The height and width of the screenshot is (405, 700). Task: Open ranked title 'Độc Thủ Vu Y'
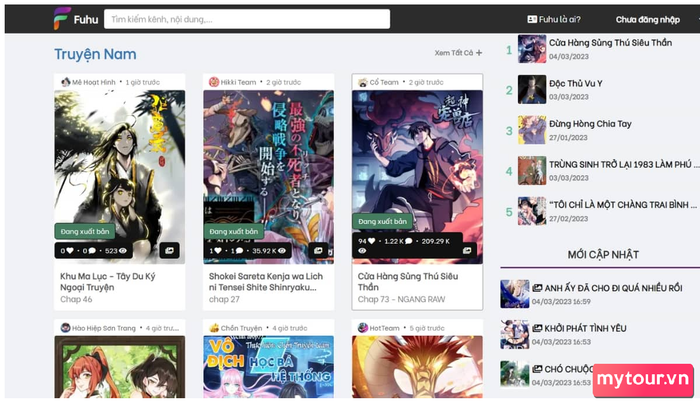pos(575,84)
